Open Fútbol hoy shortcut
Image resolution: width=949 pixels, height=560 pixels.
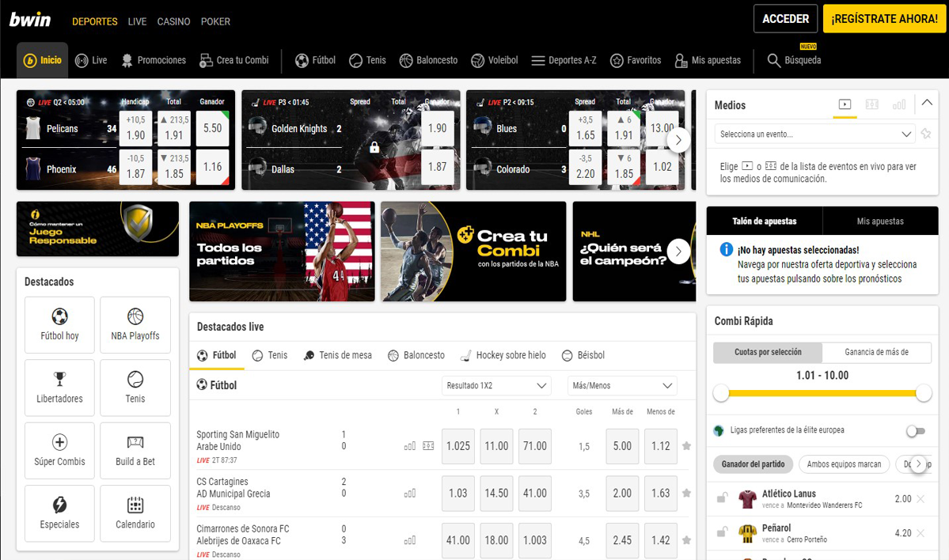[59, 325]
